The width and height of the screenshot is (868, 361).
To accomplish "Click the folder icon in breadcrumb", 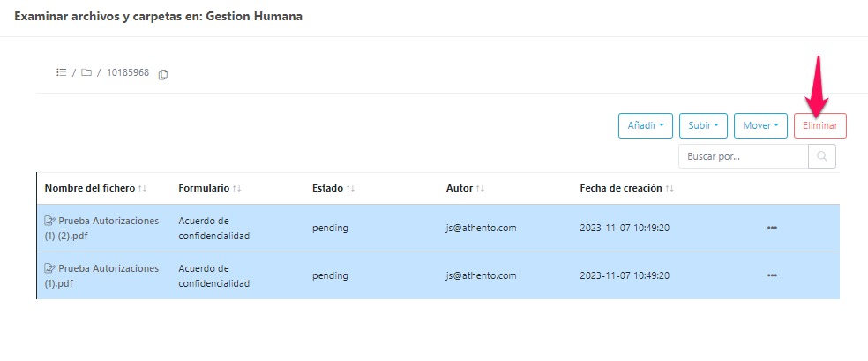I will pyautogui.click(x=86, y=72).
